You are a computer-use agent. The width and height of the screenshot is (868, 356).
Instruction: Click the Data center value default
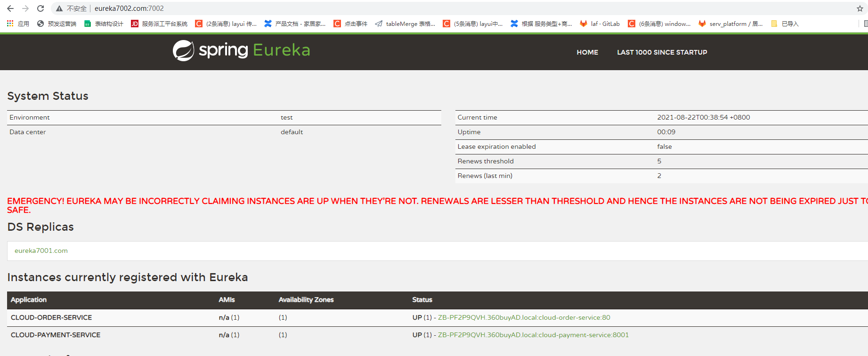tap(292, 132)
